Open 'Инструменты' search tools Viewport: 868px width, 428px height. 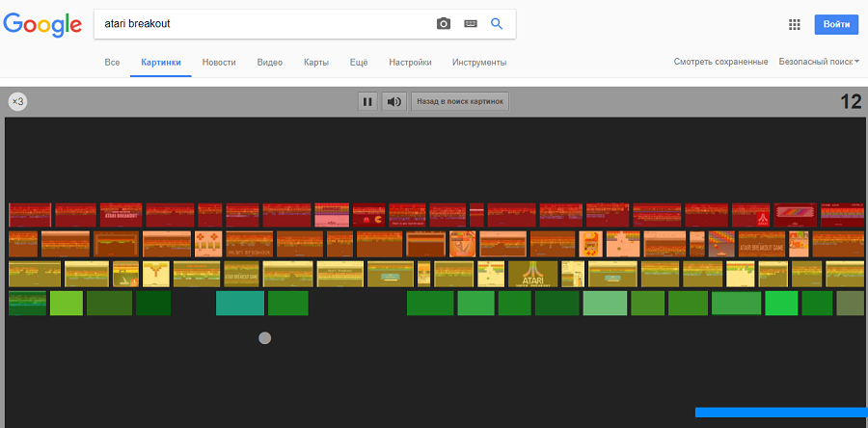click(x=479, y=63)
